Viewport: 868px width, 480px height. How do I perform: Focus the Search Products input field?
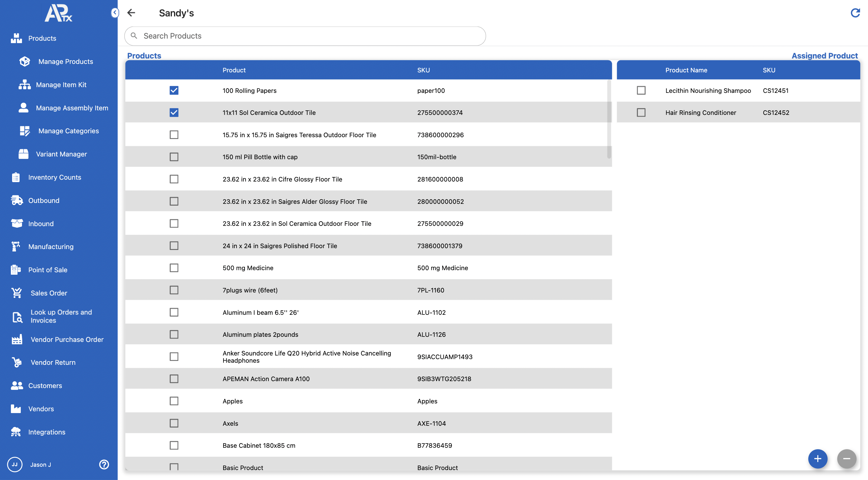coord(305,36)
